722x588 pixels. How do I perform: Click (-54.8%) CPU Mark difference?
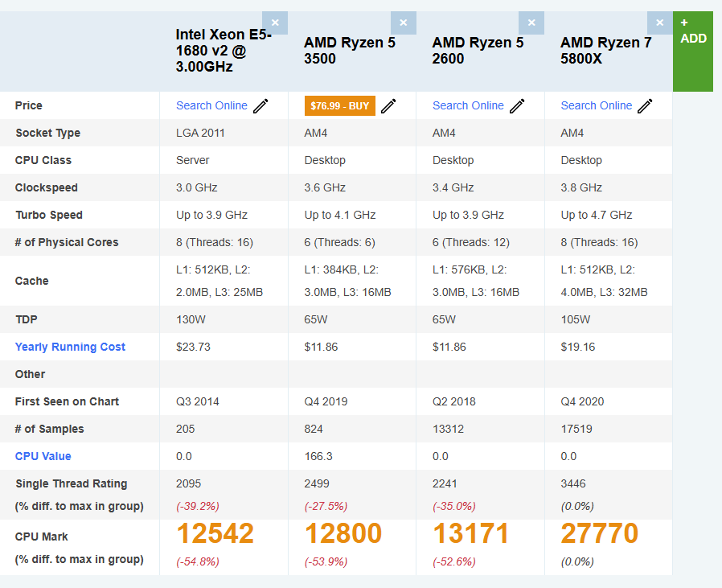198,562
